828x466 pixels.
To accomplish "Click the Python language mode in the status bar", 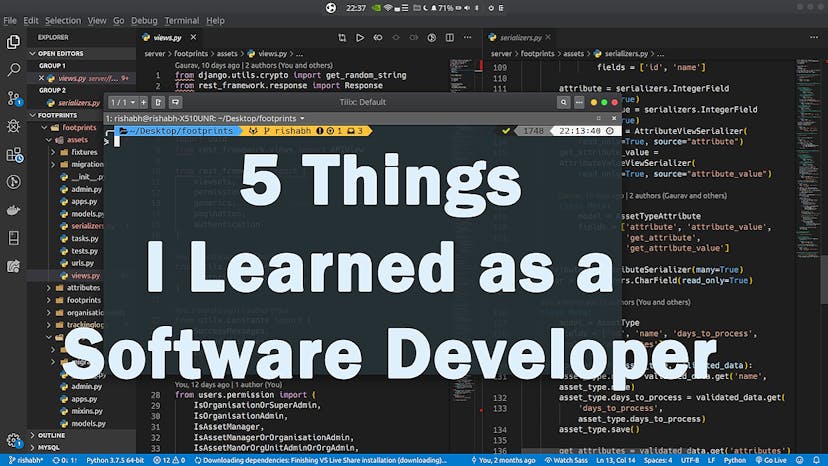I will [x=735, y=460].
